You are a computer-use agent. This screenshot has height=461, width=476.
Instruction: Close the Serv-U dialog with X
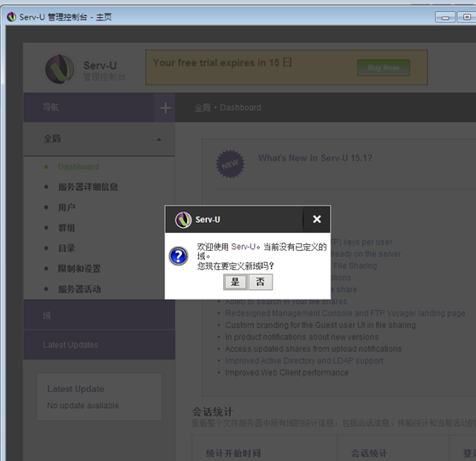[x=317, y=219]
